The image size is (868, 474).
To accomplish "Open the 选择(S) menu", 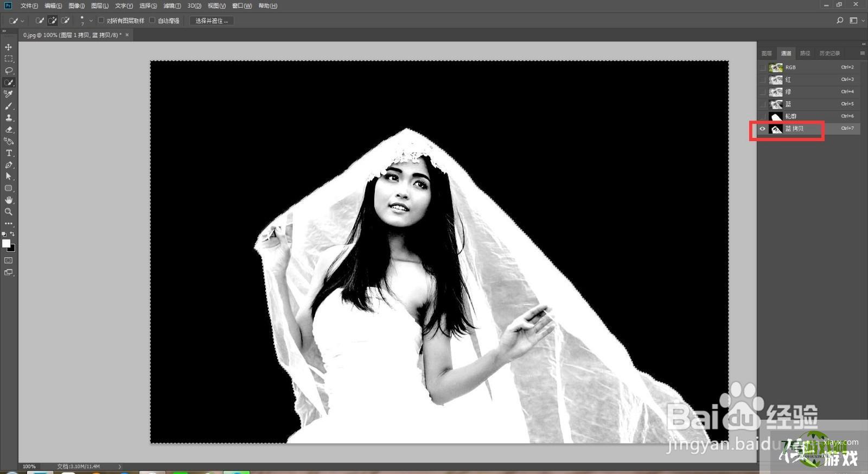I will pos(148,6).
